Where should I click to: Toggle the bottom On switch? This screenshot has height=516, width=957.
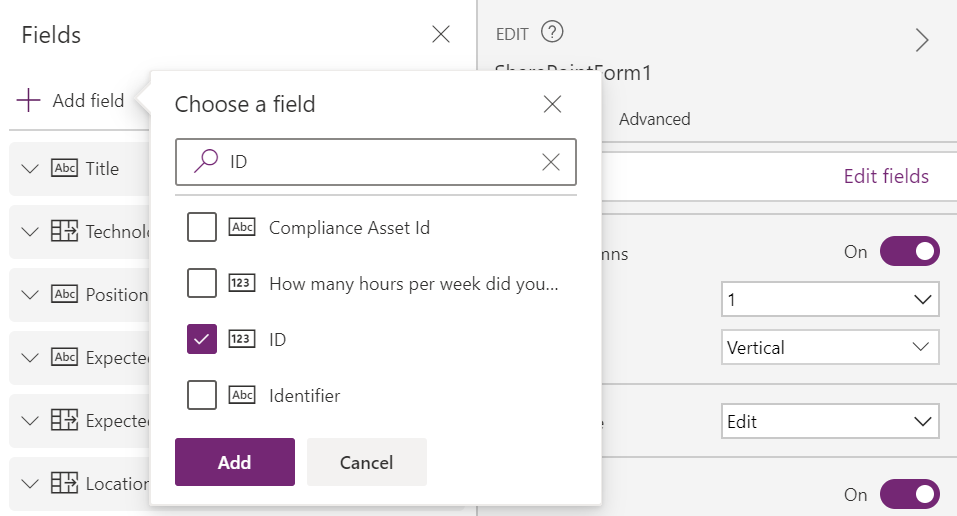pos(909,494)
